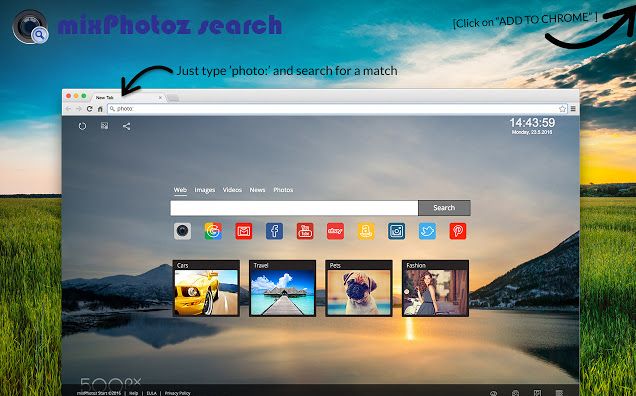Click the mixPhotoz camera shortcut icon
Screen dimensions: 636x396
(x=183, y=231)
